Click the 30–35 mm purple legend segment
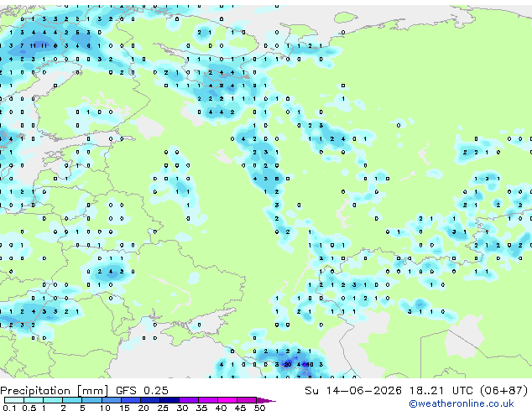This screenshot has width=532, height=411. pyautogui.click(x=189, y=400)
